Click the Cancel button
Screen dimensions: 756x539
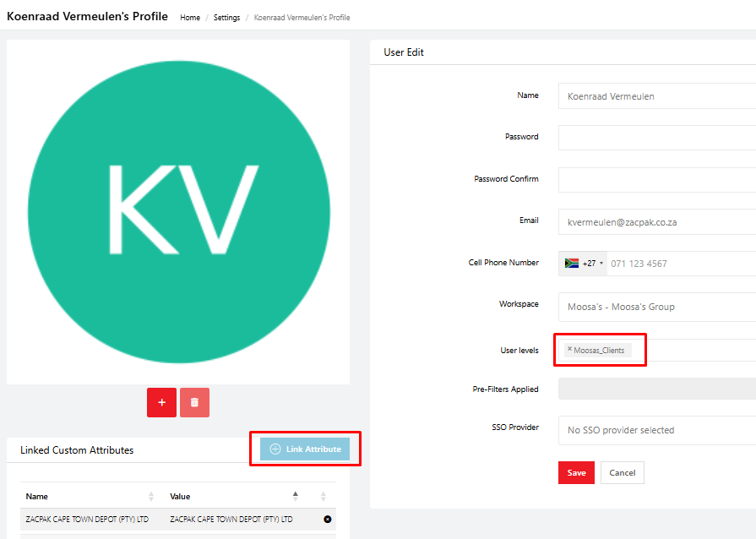(x=622, y=473)
